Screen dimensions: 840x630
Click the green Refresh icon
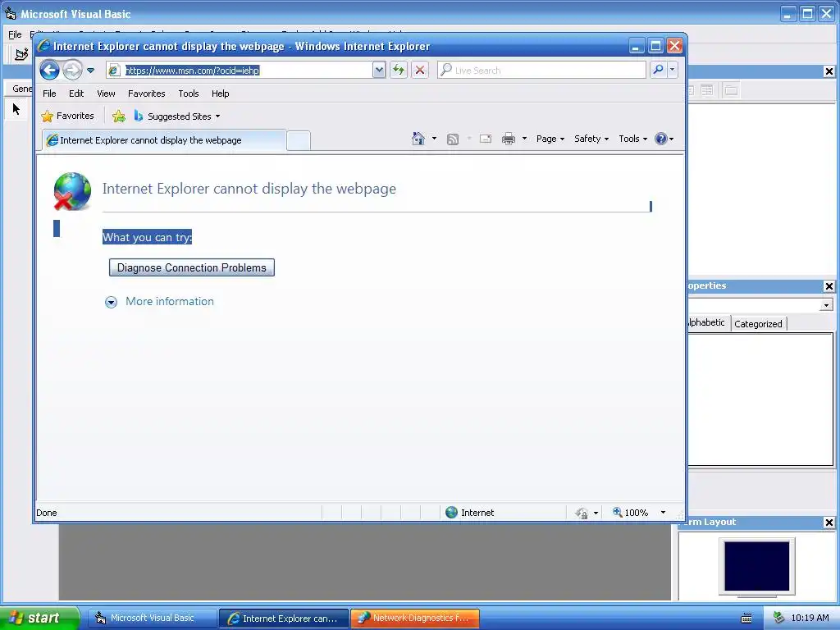[x=399, y=71]
